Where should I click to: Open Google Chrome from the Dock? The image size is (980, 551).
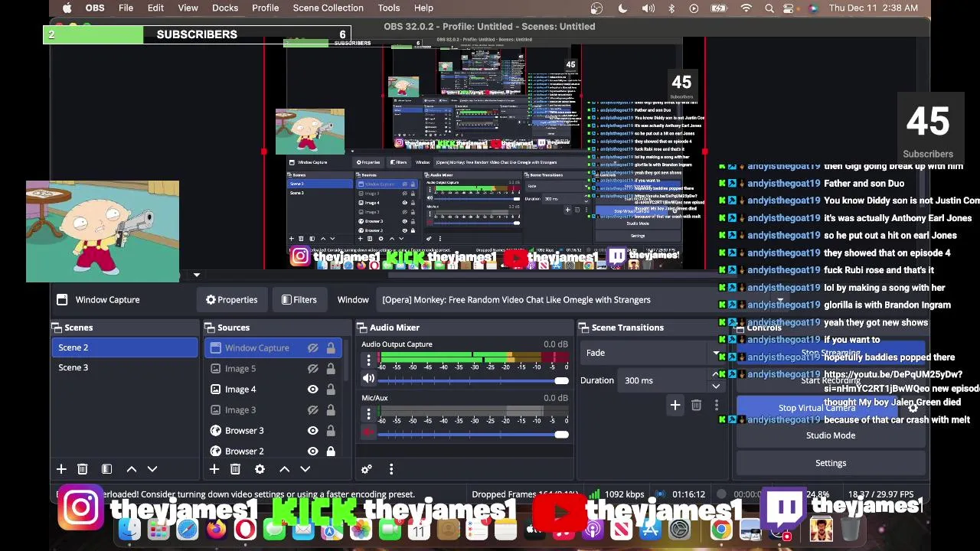tap(720, 530)
